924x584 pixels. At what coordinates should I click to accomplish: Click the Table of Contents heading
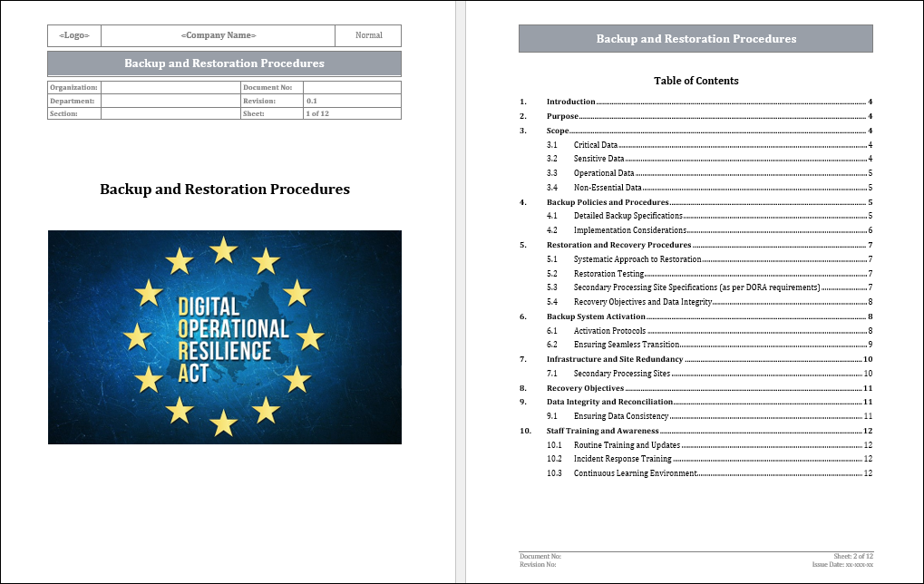click(695, 81)
